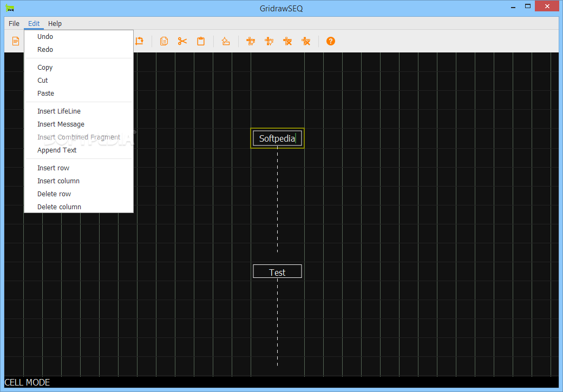
Task: Open the Help menu
Action: click(55, 23)
